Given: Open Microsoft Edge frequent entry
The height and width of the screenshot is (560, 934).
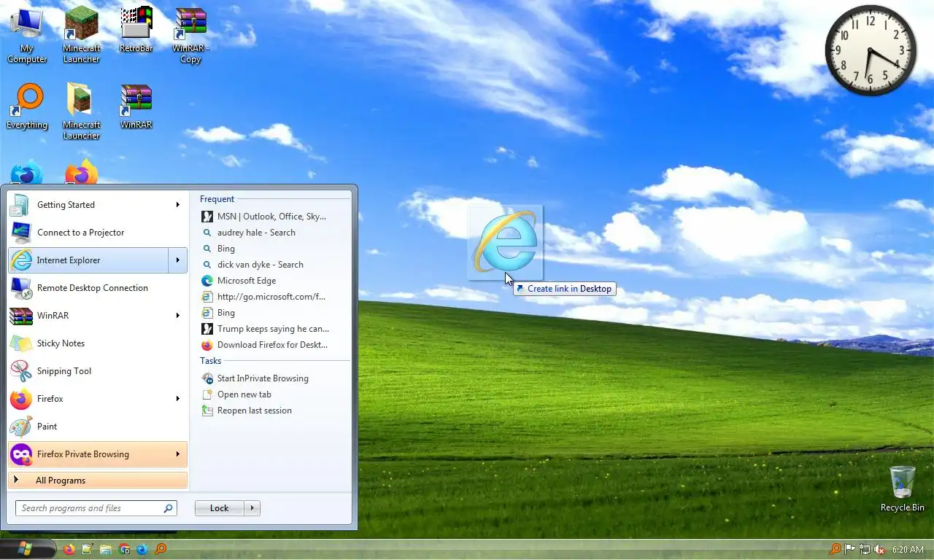Looking at the screenshot, I should tap(246, 281).
